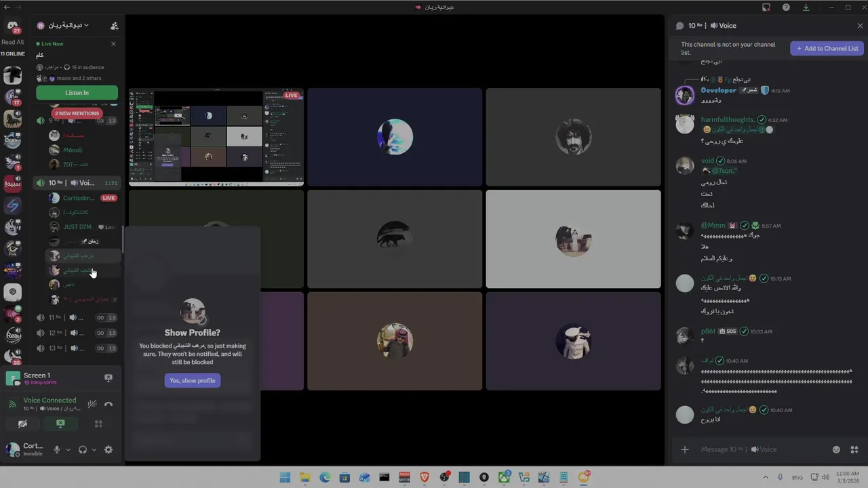Stop streaming Screen 1
This screenshot has width=868, height=488.
pyautogui.click(x=108, y=378)
